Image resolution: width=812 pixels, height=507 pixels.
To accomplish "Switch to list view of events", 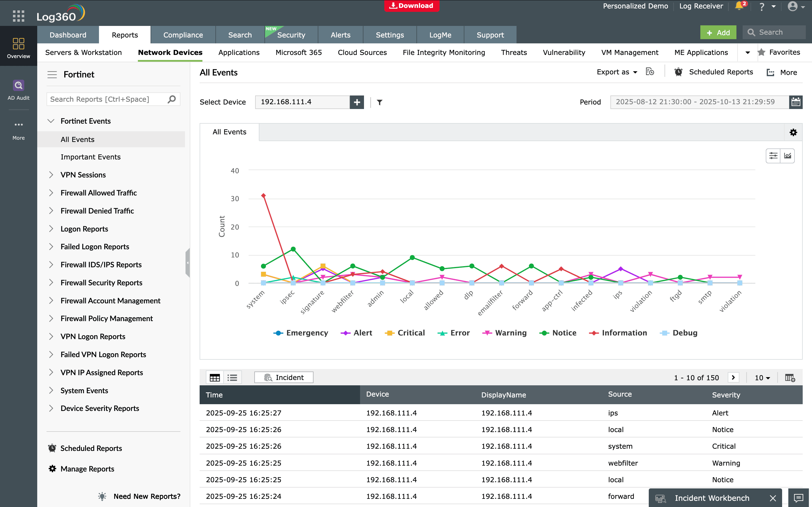I will click(x=232, y=377).
